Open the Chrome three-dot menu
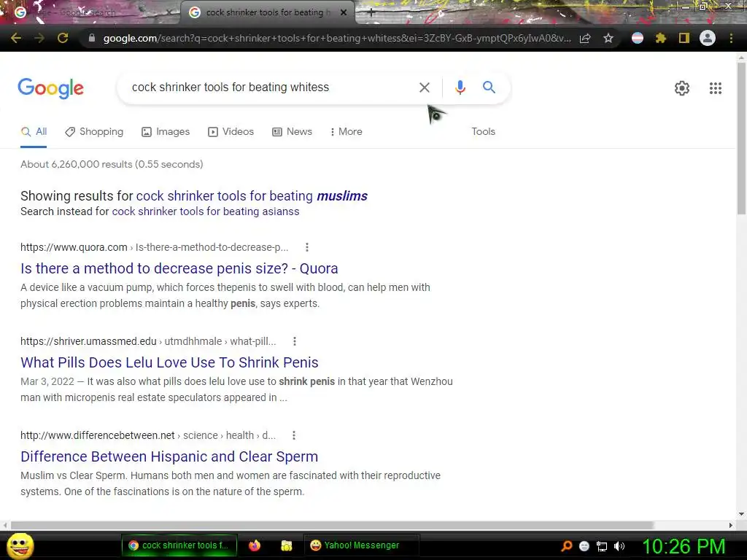Screen dimensions: 747x560 click(731, 38)
